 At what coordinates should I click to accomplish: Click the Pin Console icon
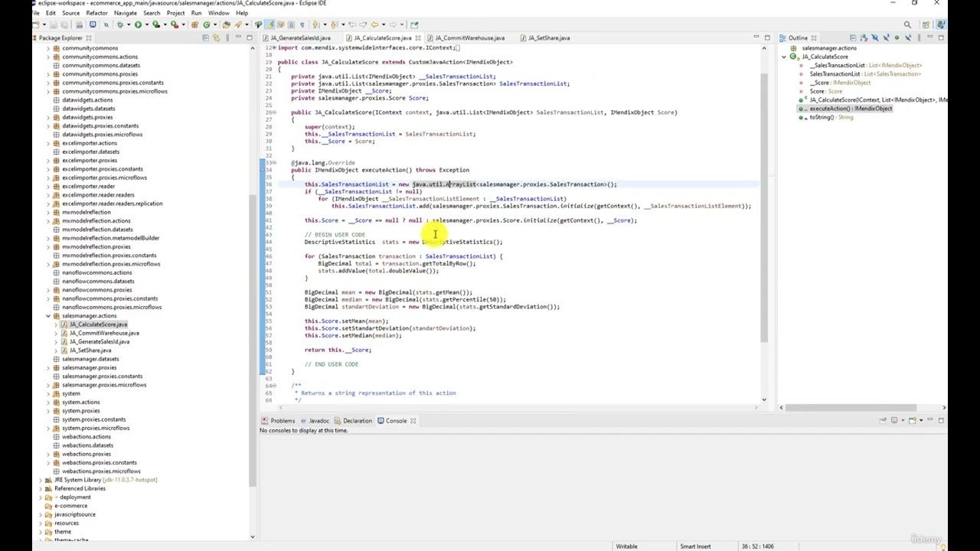coord(883,420)
